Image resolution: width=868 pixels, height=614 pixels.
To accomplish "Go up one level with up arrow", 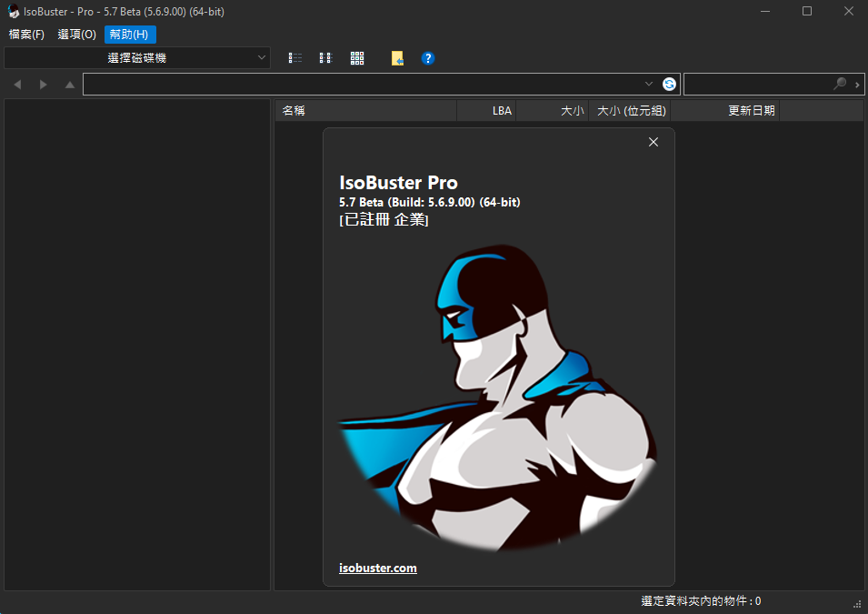I will [70, 85].
